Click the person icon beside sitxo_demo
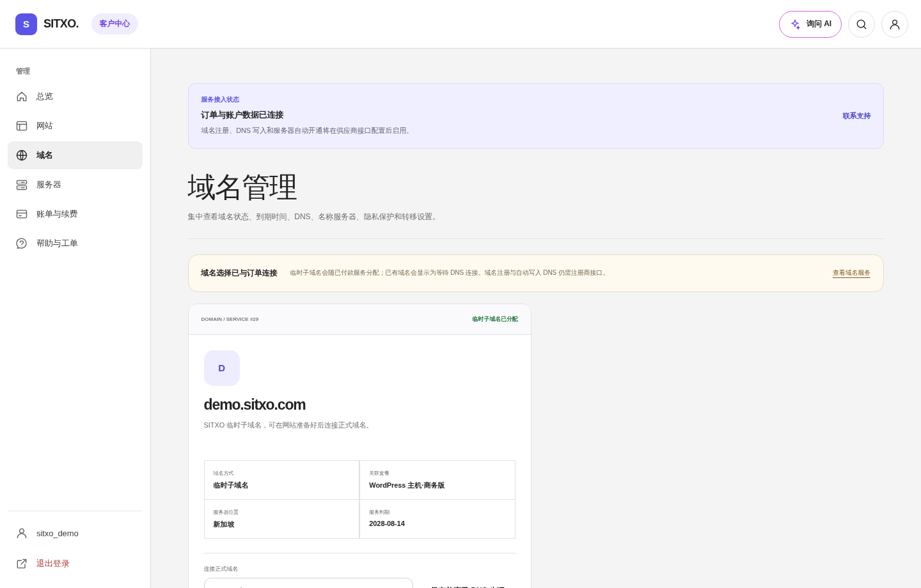This screenshot has width=921, height=588. click(22, 533)
